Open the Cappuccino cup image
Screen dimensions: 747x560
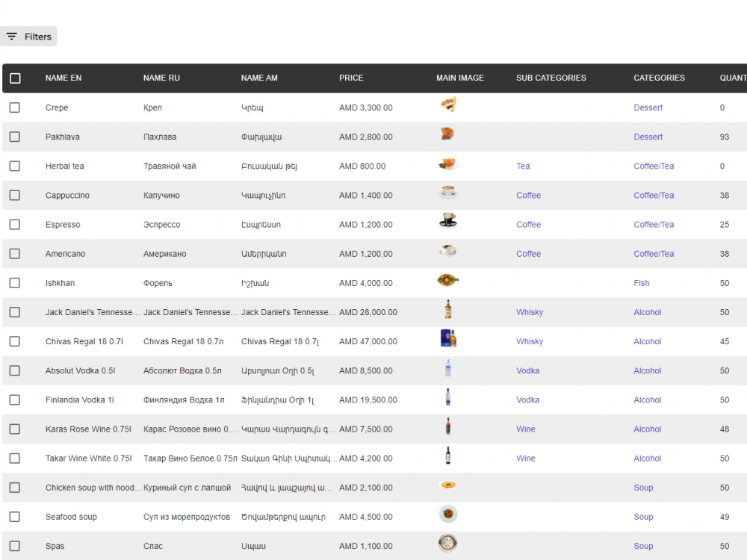[447, 192]
